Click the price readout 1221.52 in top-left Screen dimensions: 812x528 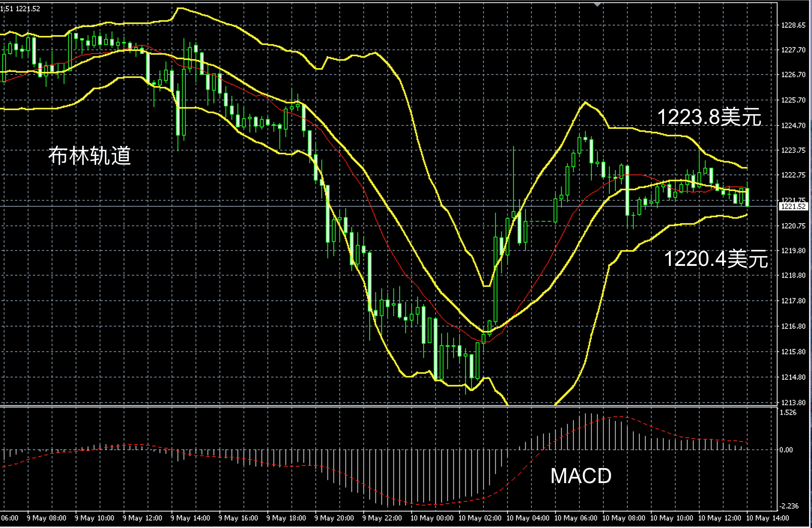(28, 9)
